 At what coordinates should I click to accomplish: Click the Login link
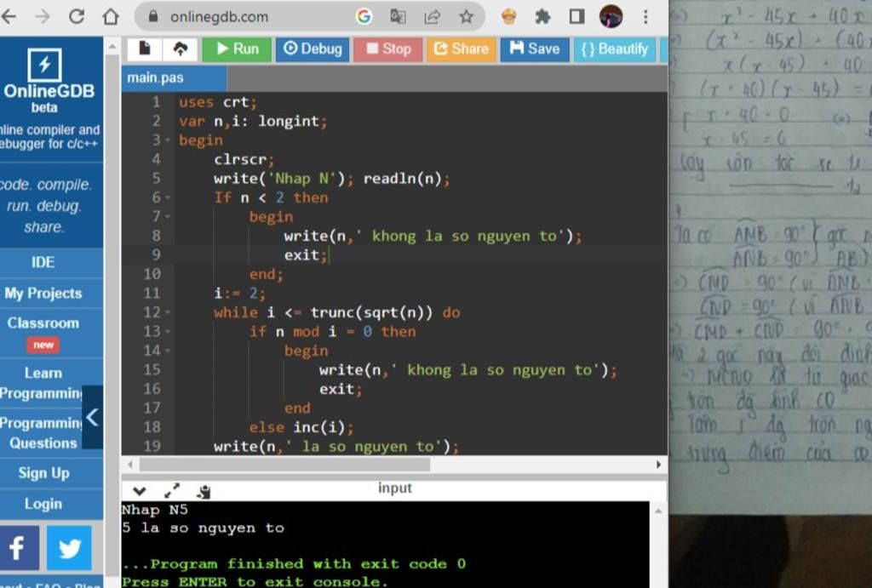click(x=43, y=504)
